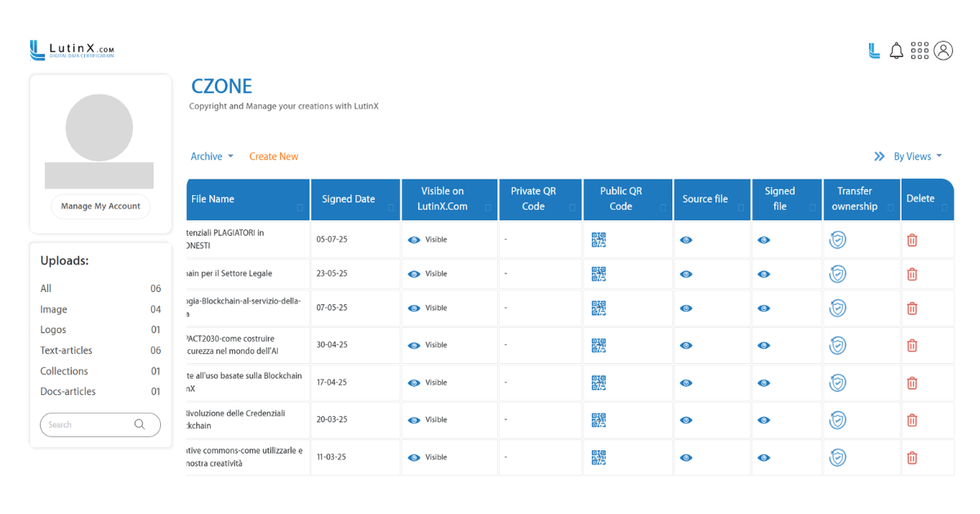Delete the file signed 23-05-25

point(912,274)
